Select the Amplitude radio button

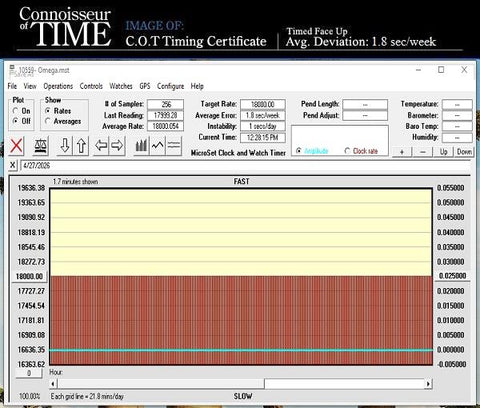click(299, 151)
